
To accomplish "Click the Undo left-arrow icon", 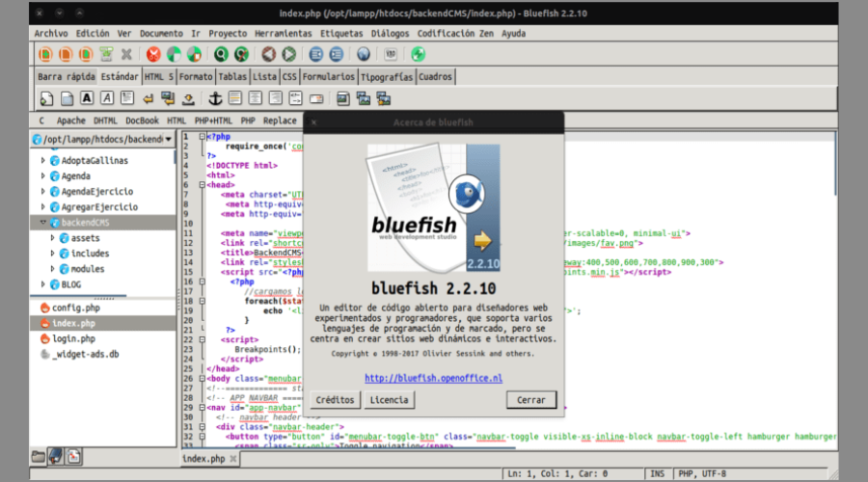I will [x=268, y=54].
